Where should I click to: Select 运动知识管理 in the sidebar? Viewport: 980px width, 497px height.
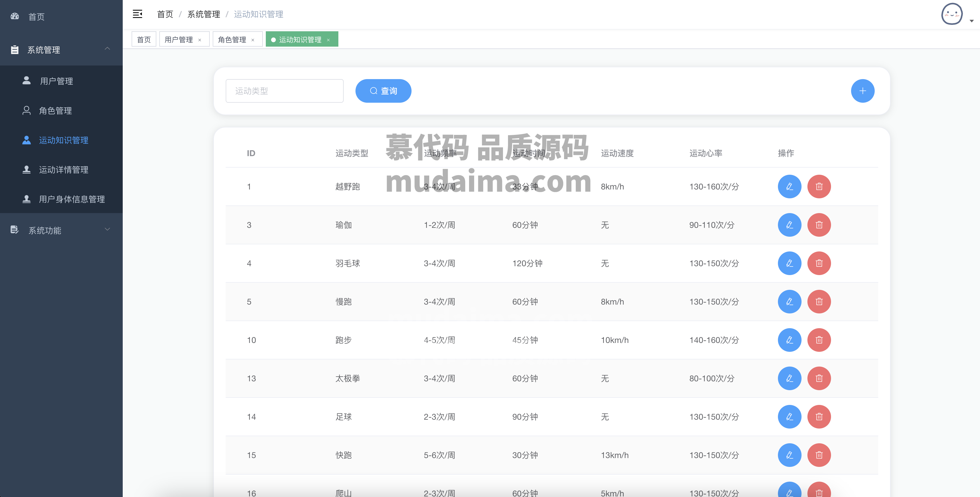click(x=61, y=140)
